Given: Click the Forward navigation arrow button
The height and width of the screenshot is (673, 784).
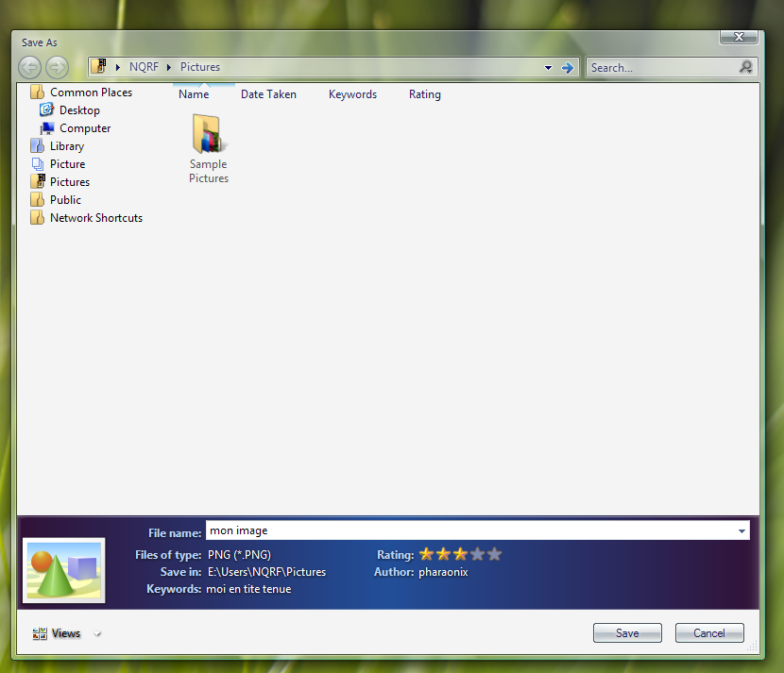Looking at the screenshot, I should coord(57,67).
